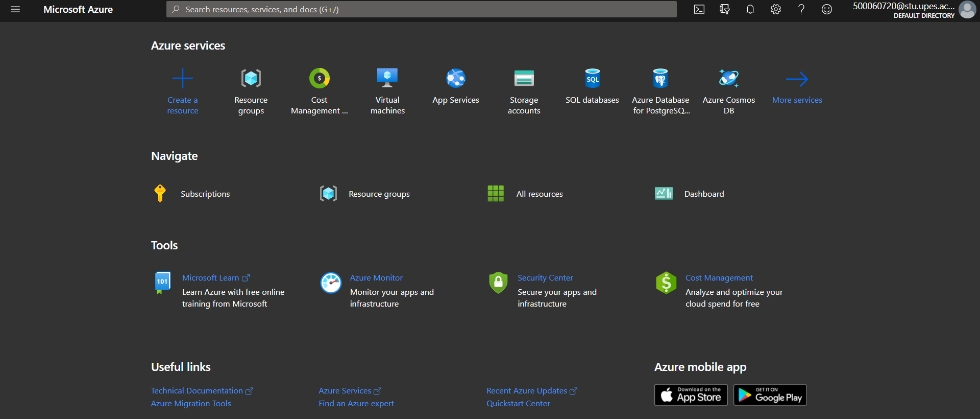This screenshot has height=419, width=980.
Task: Navigate to Subscriptions label
Action: pyautogui.click(x=205, y=194)
